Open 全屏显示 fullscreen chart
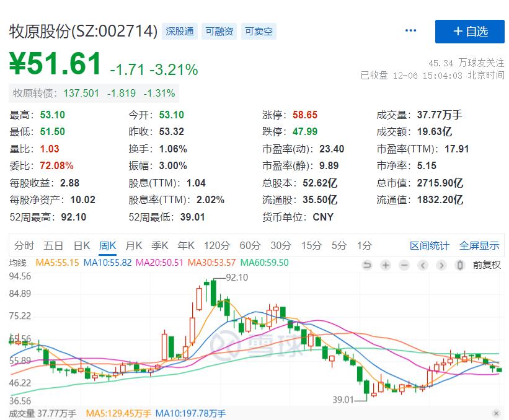The image size is (509, 420). click(479, 246)
